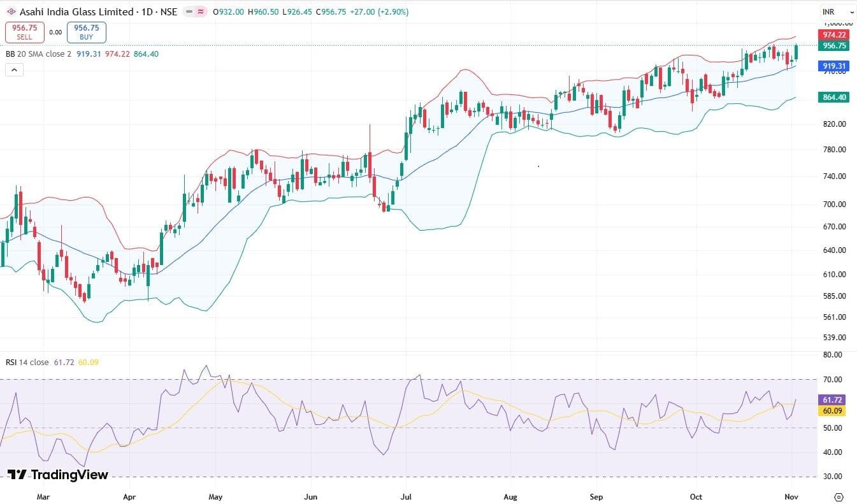Click the red 974.22 upper band price label

(x=834, y=35)
